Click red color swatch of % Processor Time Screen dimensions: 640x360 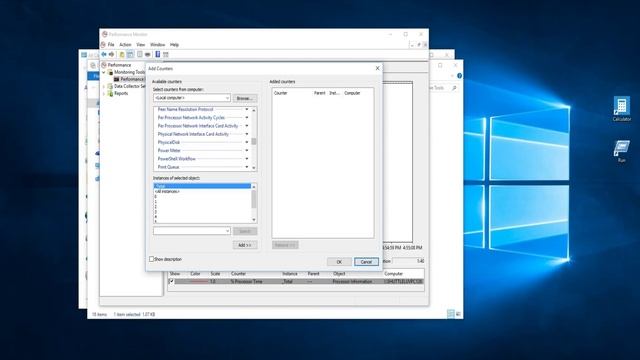(199, 282)
